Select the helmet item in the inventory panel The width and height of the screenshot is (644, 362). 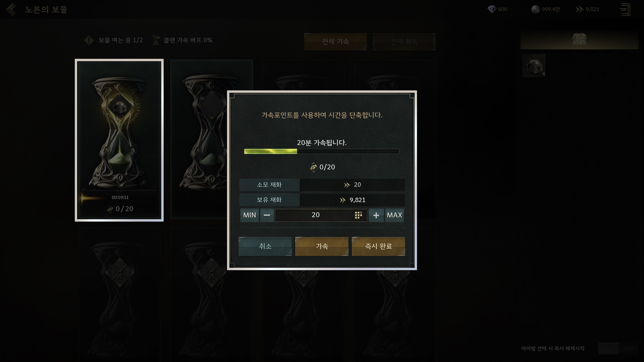point(534,66)
